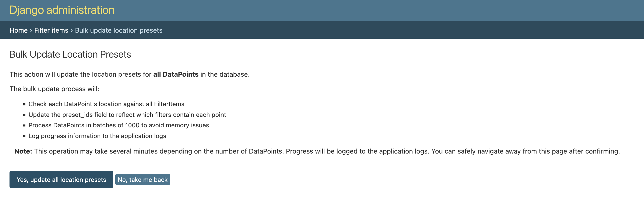The height and width of the screenshot is (209, 644).
Task: Click the Bulk Update Location Presets heading
Action: [70, 54]
